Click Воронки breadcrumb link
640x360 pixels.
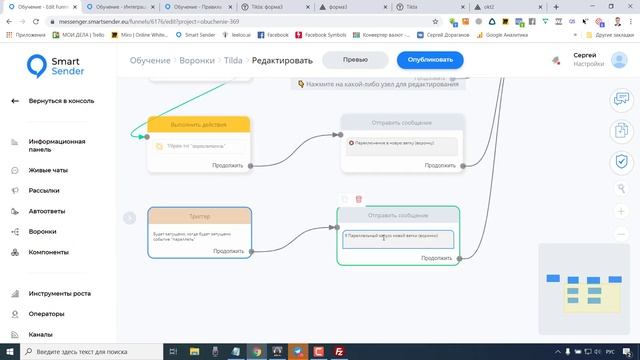(197, 60)
